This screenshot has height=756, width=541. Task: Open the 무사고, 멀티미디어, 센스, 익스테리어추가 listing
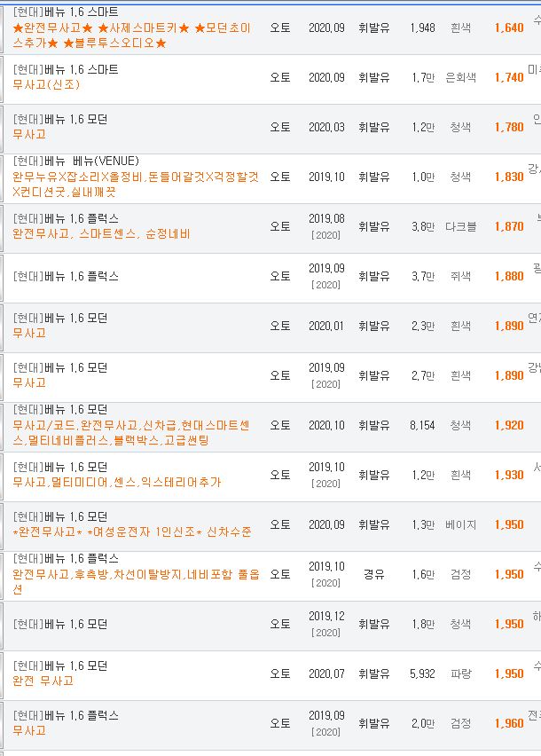pos(116,482)
